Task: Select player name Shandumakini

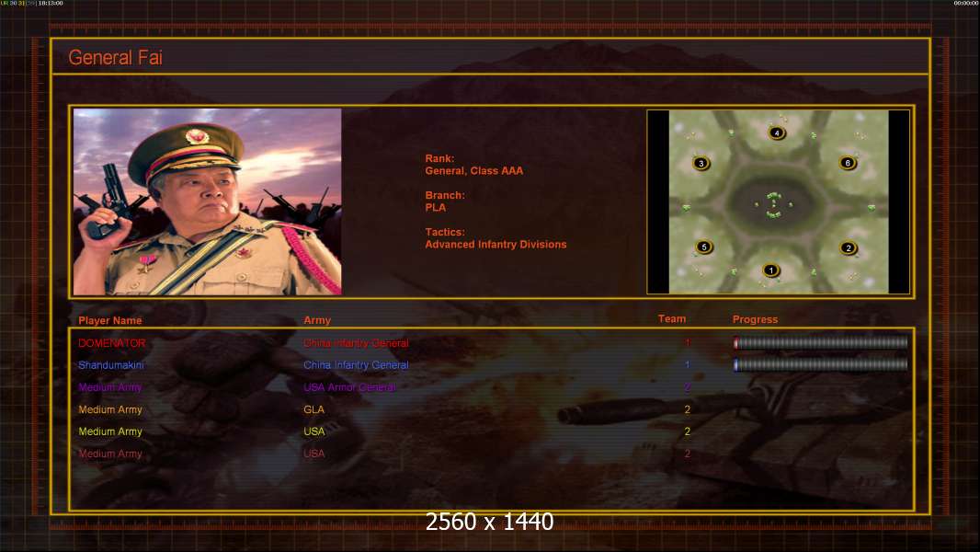Action: pyautogui.click(x=111, y=365)
